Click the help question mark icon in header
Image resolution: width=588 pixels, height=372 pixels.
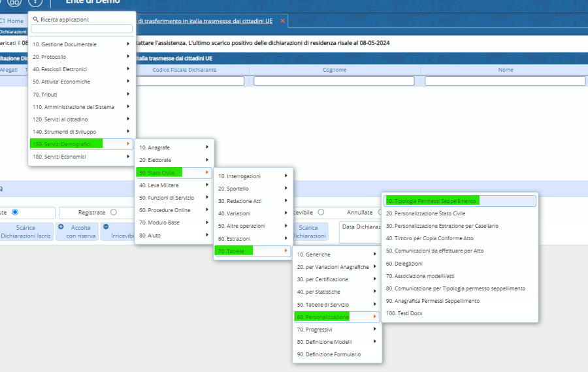click(35, 2)
